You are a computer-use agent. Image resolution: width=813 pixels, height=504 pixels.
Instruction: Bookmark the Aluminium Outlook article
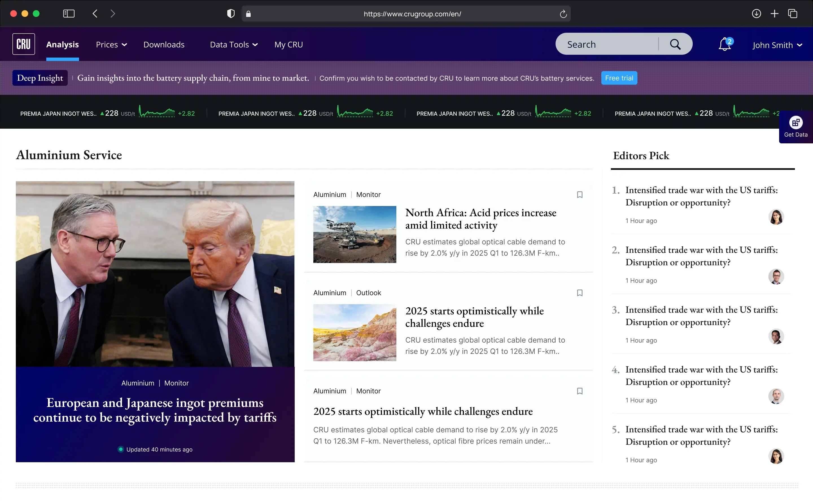[580, 293]
